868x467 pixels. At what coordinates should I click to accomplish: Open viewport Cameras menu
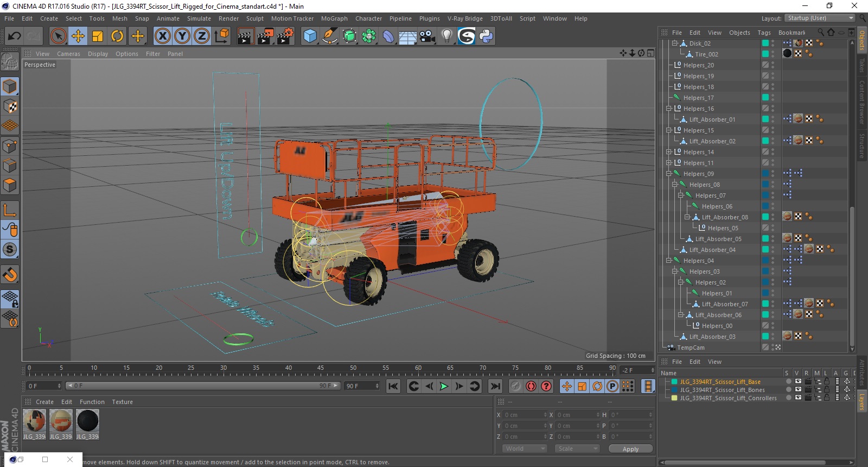coord(68,54)
